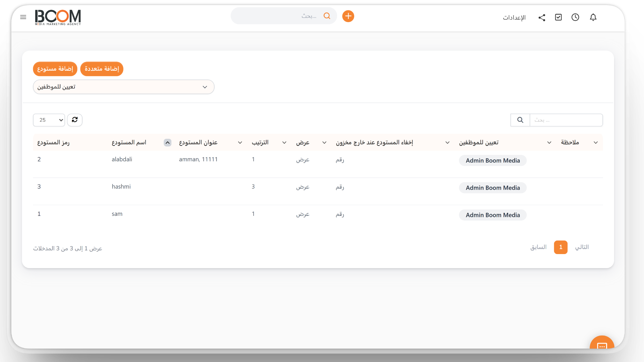This screenshot has width=644, height=362.
Task: Refresh the warehouses table
Action: (x=75, y=120)
